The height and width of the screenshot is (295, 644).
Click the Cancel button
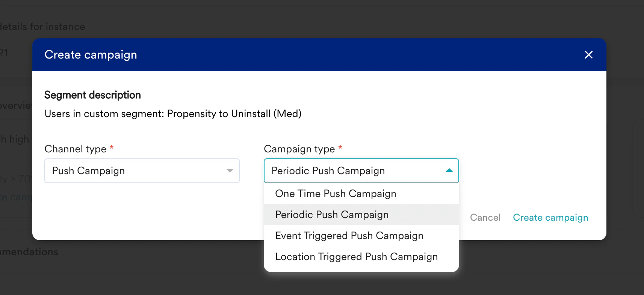(485, 217)
